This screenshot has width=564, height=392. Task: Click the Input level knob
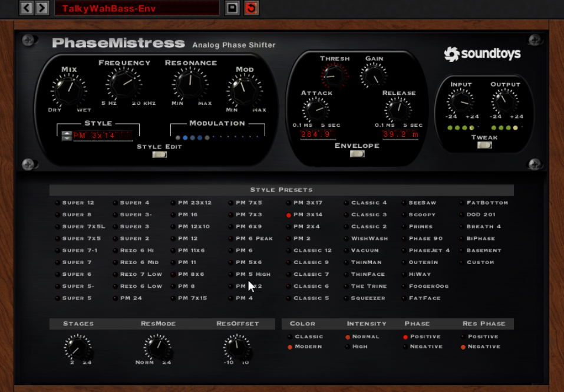[x=460, y=101]
